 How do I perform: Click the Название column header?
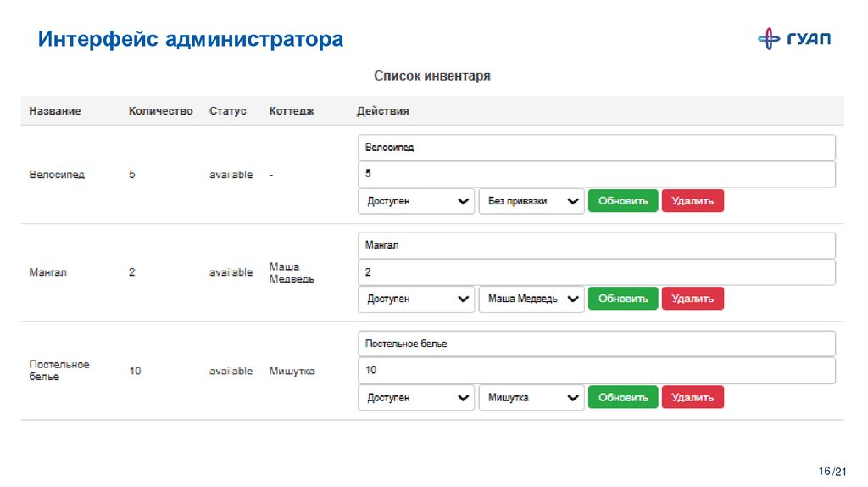coord(55,111)
